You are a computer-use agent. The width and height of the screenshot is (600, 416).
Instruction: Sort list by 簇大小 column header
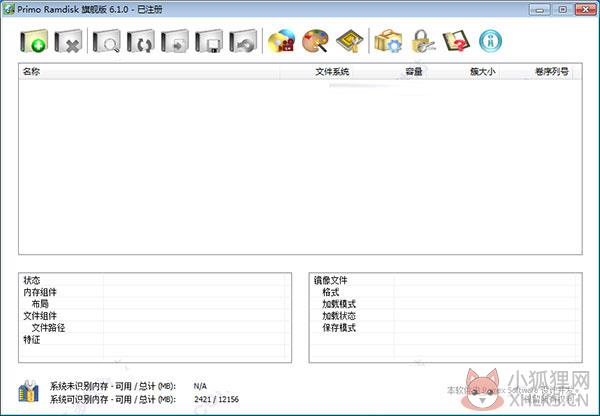tap(463, 72)
